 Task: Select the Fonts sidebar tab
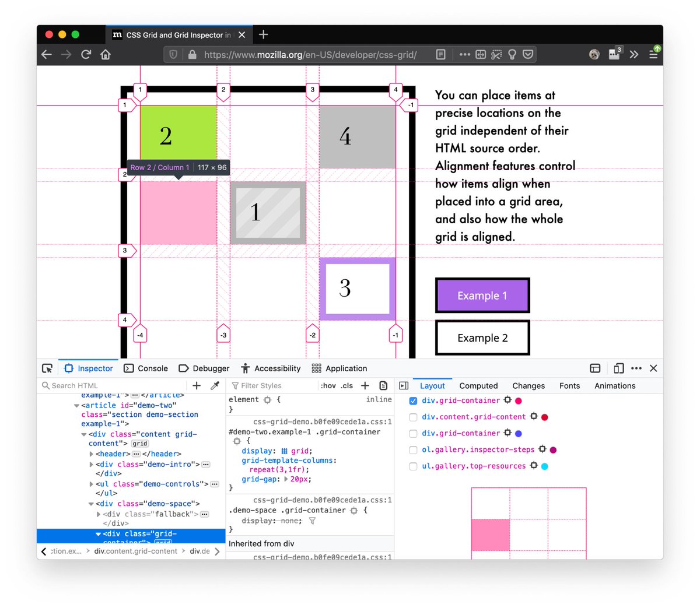point(569,385)
